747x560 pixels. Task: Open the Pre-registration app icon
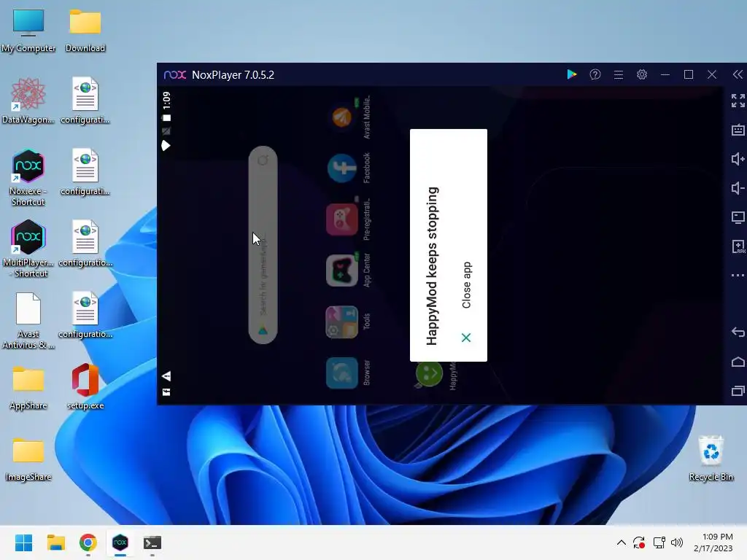point(342,219)
